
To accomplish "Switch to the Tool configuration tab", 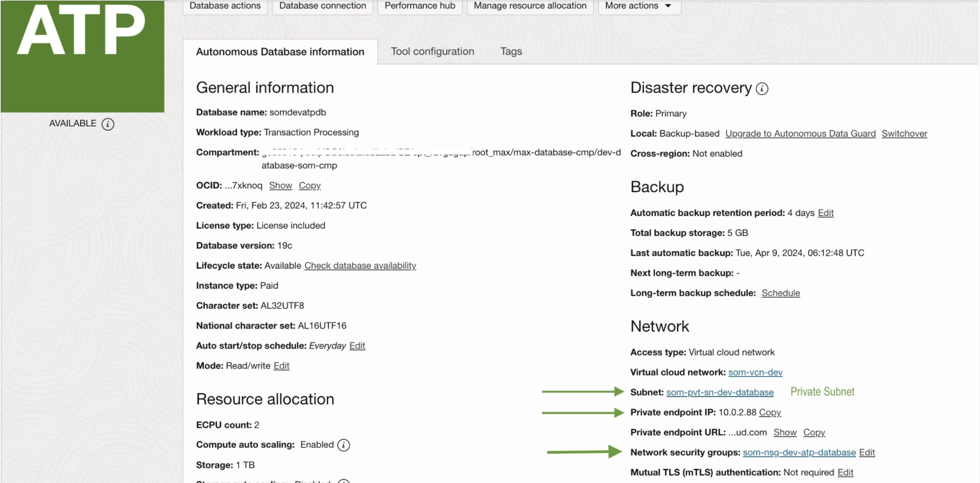I will [x=432, y=51].
